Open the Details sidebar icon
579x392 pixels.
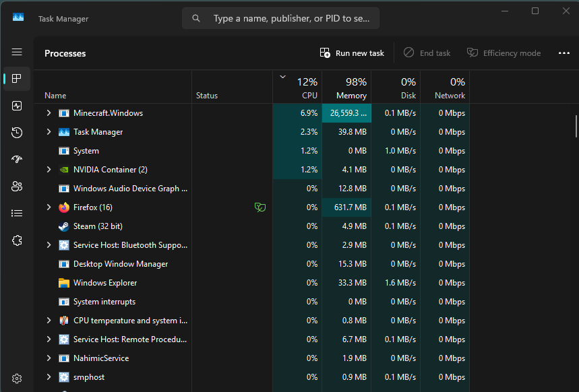point(17,214)
